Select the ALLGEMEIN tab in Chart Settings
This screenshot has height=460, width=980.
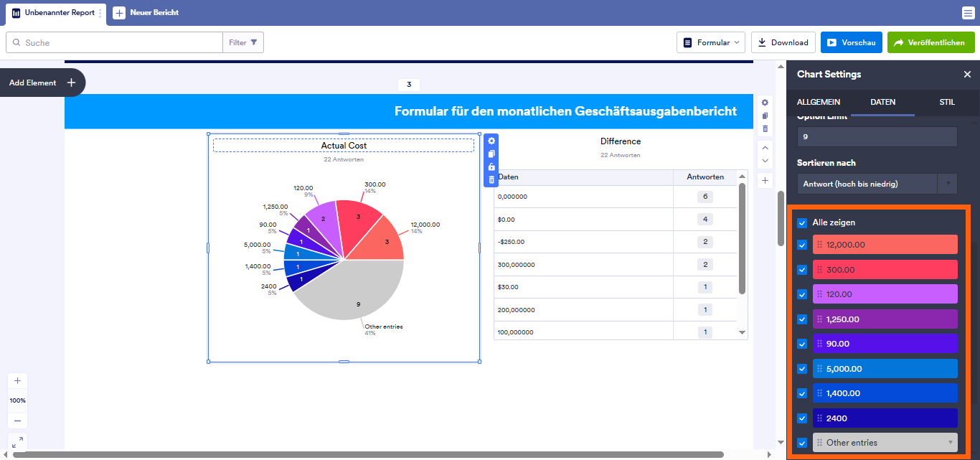point(819,102)
